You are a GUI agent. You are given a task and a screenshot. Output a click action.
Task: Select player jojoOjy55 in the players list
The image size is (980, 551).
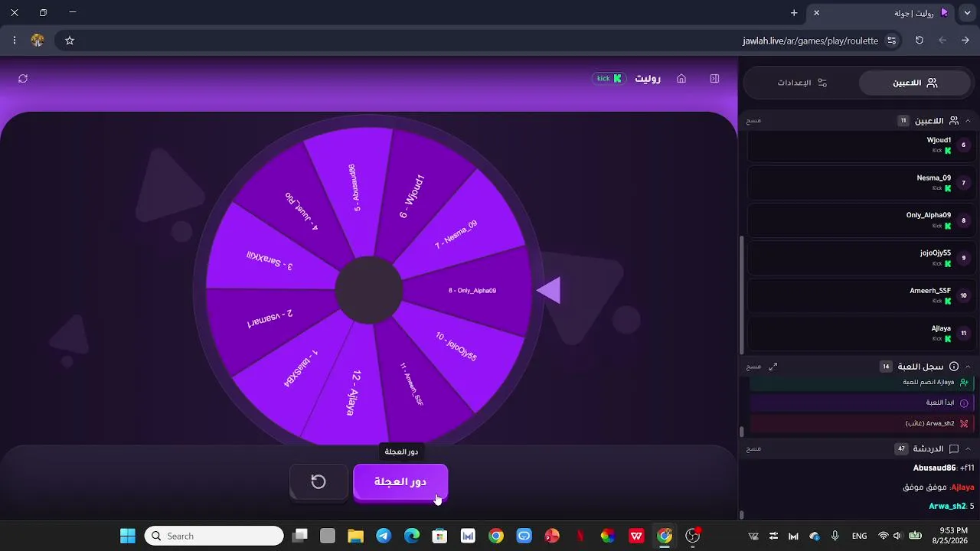click(x=861, y=258)
